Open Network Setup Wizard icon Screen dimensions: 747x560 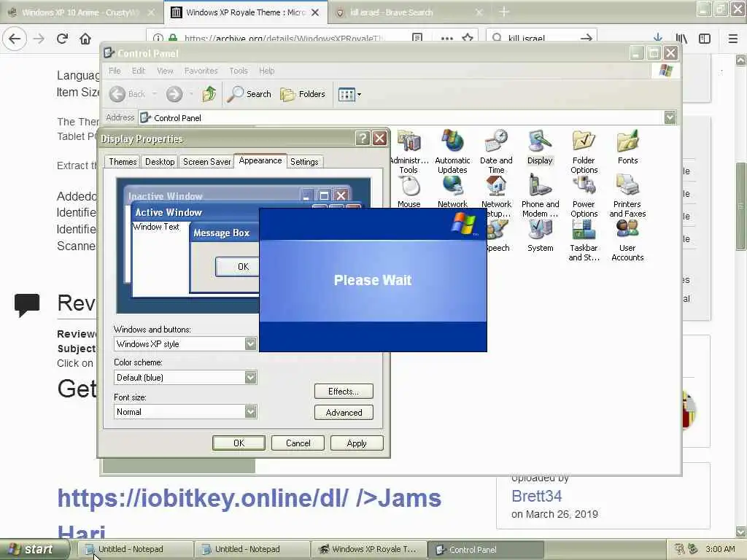coord(496,196)
